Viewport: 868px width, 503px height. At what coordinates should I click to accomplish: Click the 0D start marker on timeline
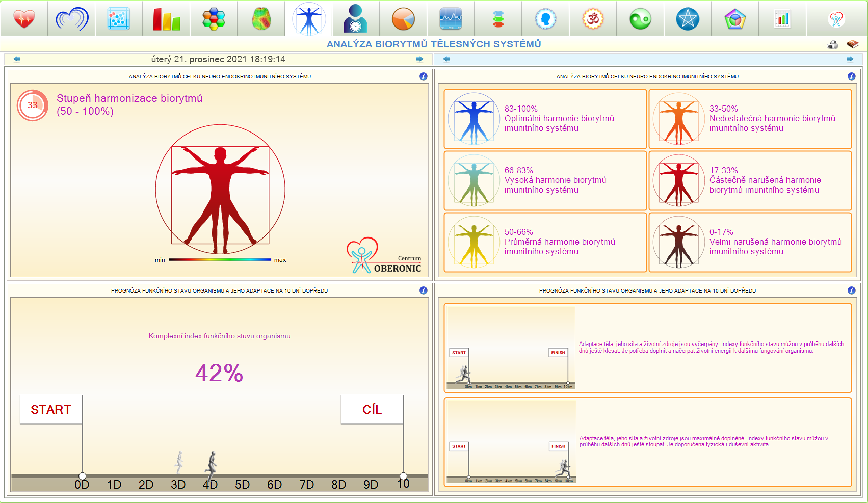click(x=82, y=484)
